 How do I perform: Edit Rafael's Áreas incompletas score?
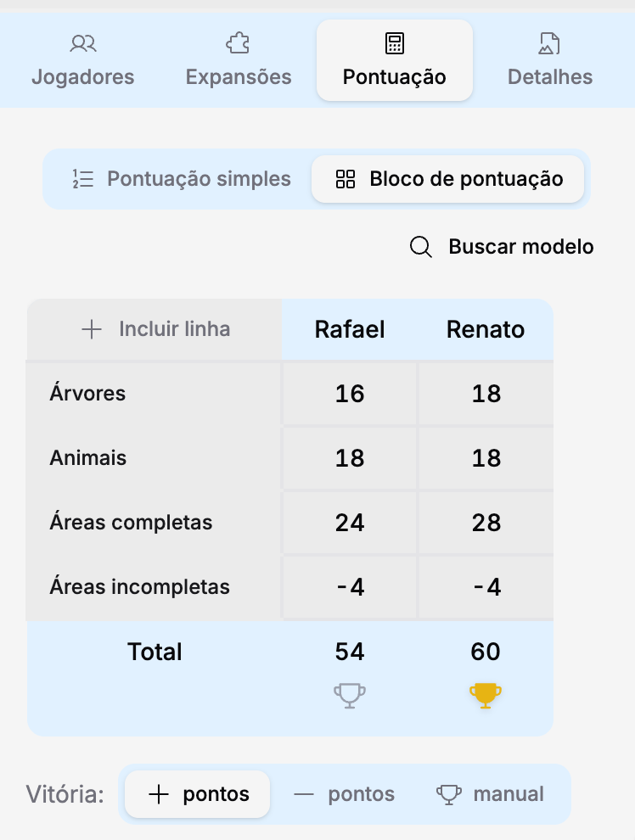pyautogui.click(x=350, y=587)
